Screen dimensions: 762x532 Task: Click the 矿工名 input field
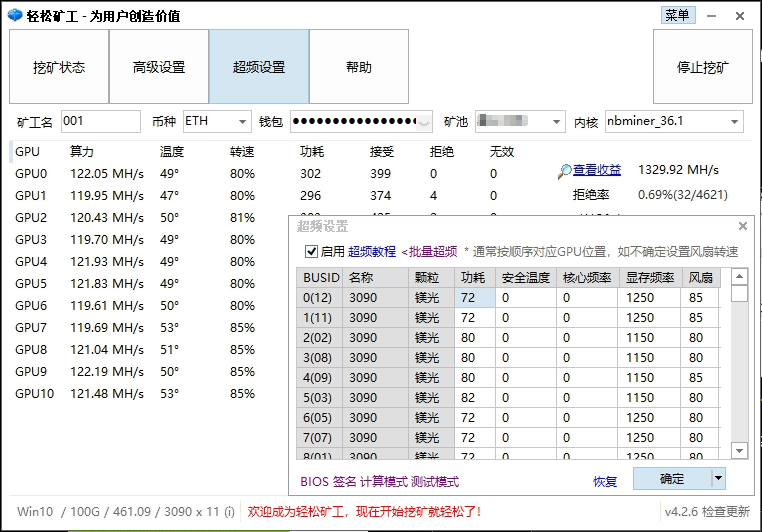pos(100,122)
